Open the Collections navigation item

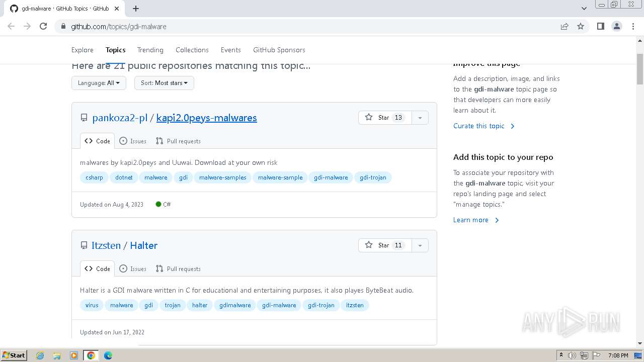click(x=192, y=50)
